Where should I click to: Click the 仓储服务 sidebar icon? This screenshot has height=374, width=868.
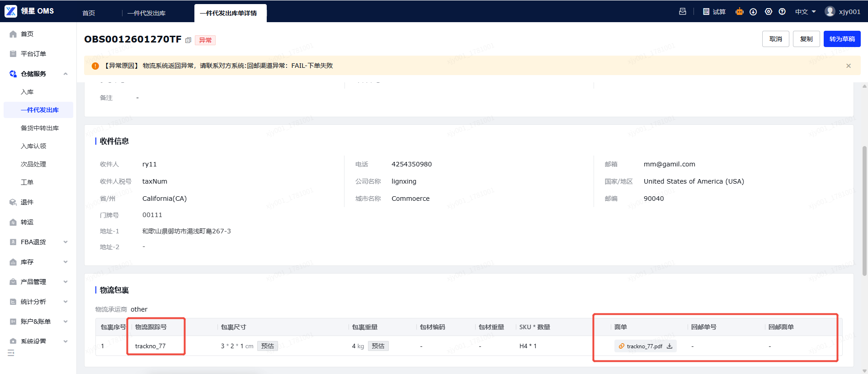point(13,74)
